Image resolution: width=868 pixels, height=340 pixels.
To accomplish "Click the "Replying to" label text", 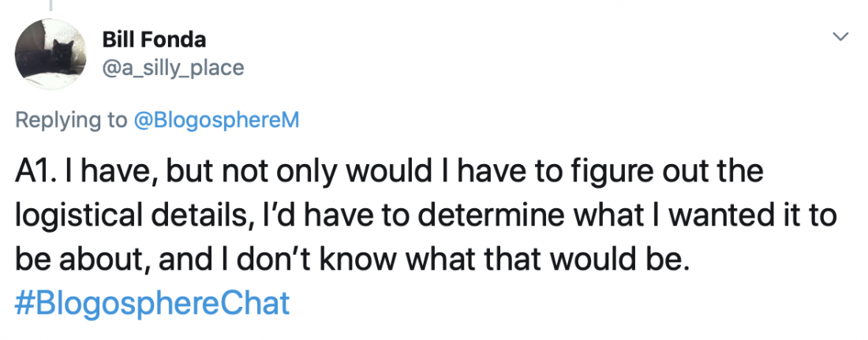I will click(71, 121).
